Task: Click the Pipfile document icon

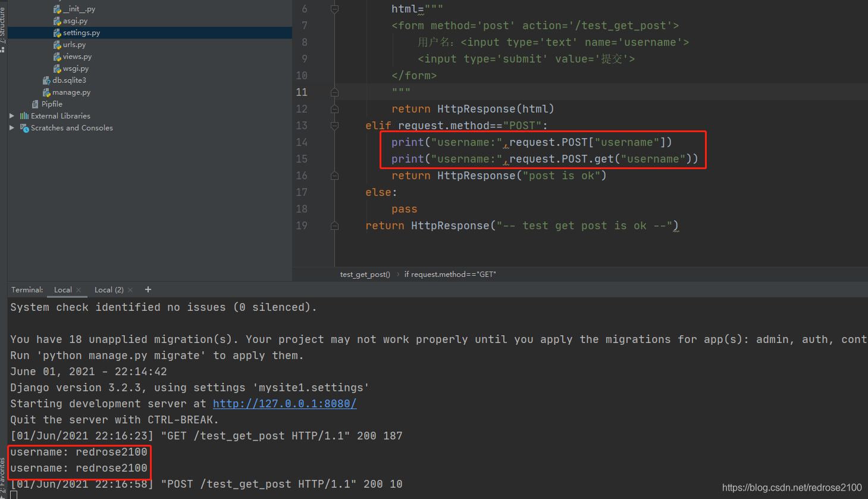Action: pyautogui.click(x=35, y=104)
